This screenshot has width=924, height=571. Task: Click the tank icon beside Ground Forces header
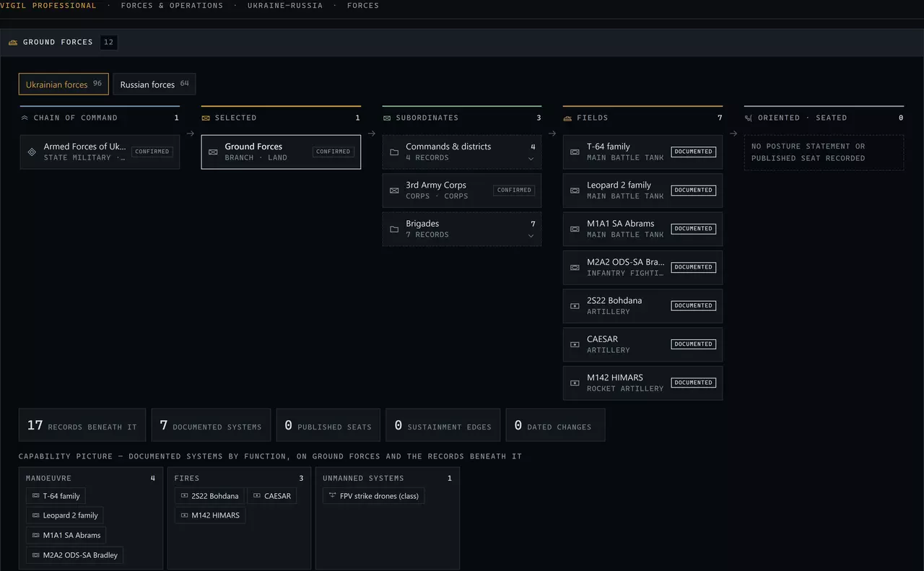pos(13,43)
